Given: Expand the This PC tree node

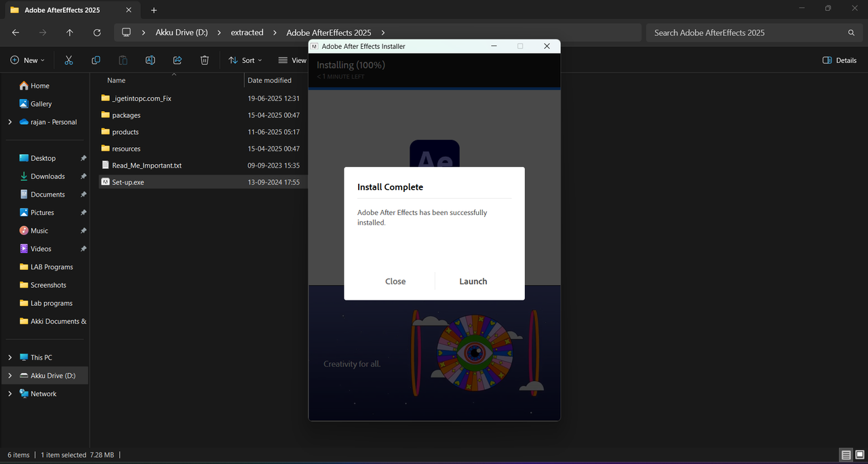Looking at the screenshot, I should [x=9, y=357].
